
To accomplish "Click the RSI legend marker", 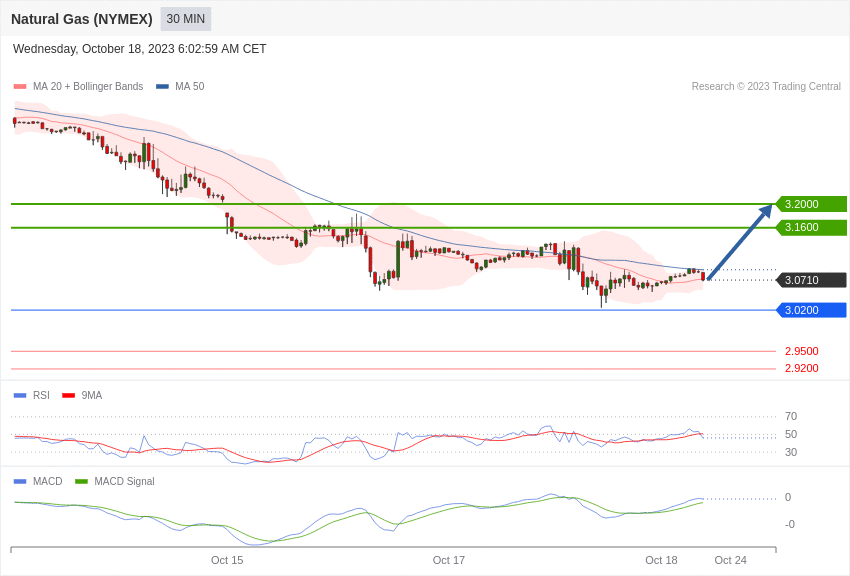I will tap(20, 396).
